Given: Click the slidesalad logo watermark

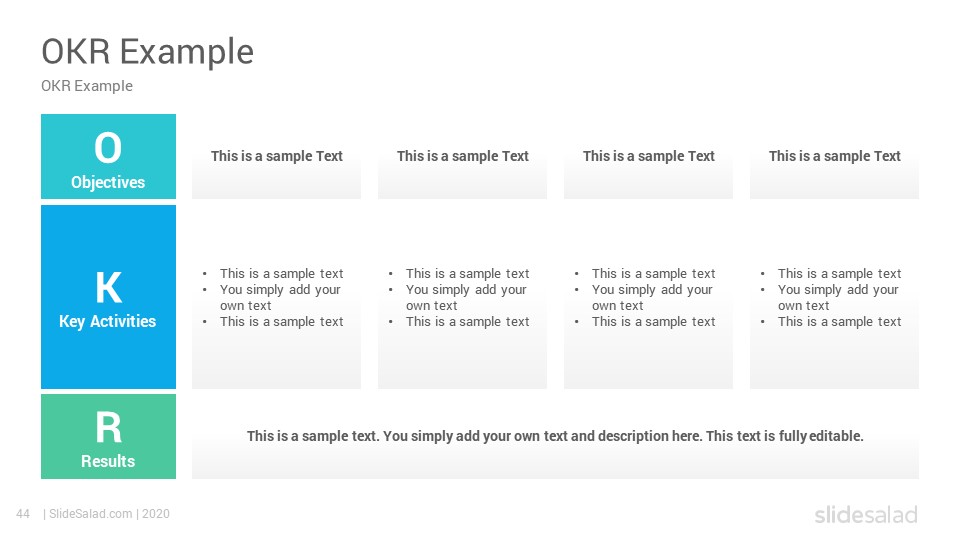Looking at the screenshot, I should tap(866, 514).
